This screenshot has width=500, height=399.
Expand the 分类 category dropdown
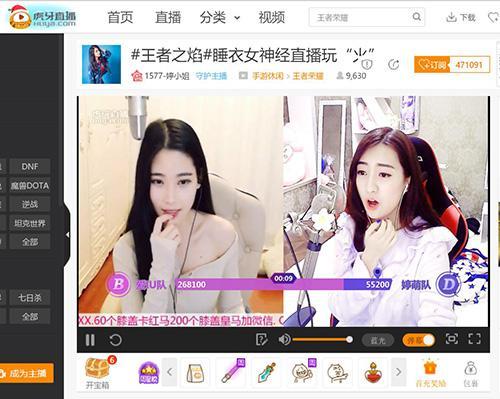220,17
